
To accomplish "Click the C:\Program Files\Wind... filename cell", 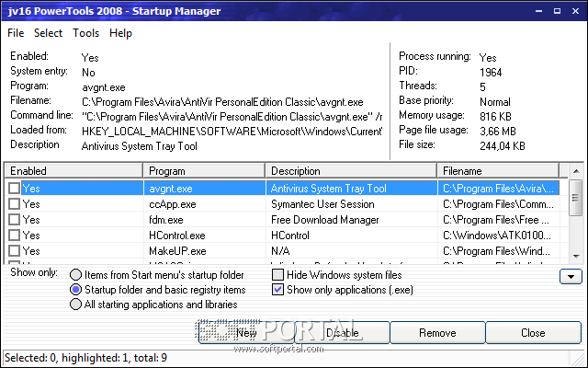I will (x=498, y=250).
